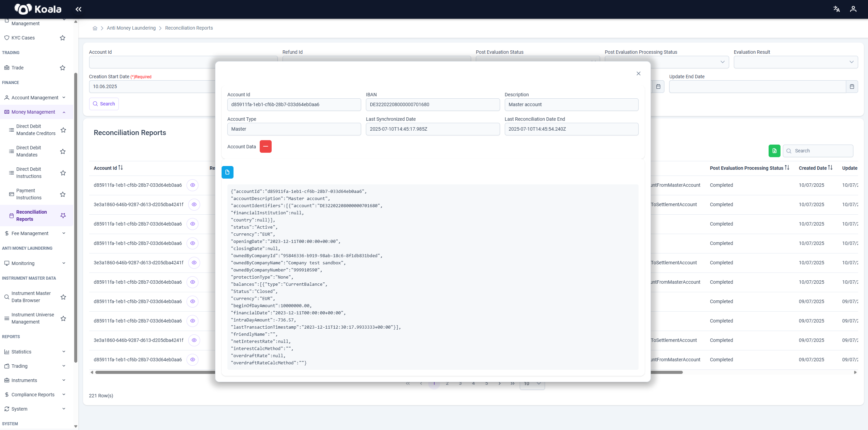Screen dimensions: 868x430
Task: Click Reconciliation Reports breadcrumb
Action: tap(189, 28)
